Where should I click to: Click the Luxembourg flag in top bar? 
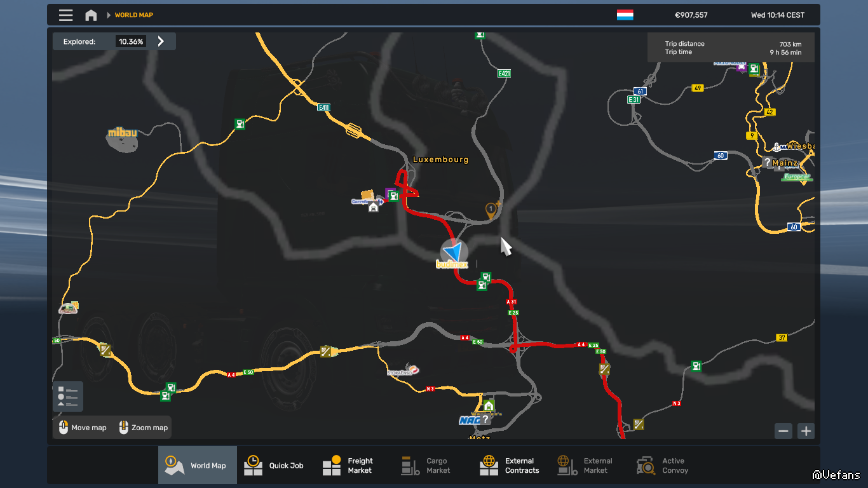point(625,15)
